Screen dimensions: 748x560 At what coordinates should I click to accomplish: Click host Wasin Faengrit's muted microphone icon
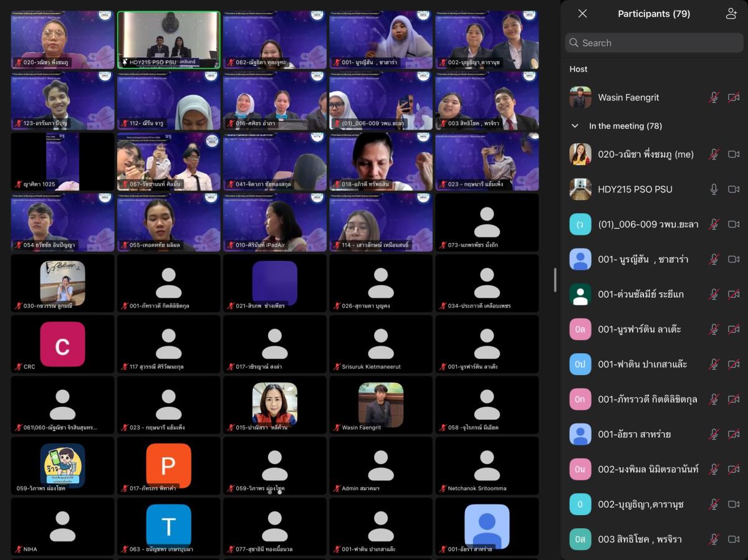click(x=714, y=97)
